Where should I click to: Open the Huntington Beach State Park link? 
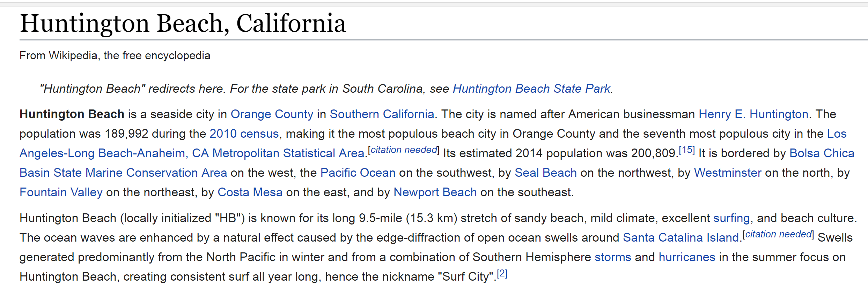click(531, 89)
